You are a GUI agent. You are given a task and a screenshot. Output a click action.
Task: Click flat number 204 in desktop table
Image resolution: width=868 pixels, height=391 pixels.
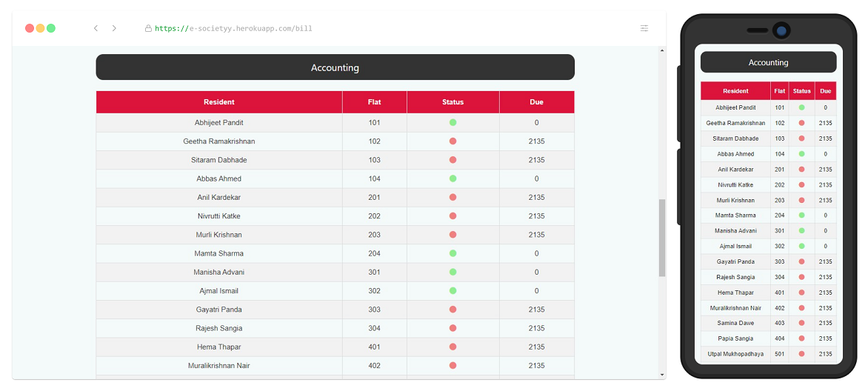click(374, 253)
